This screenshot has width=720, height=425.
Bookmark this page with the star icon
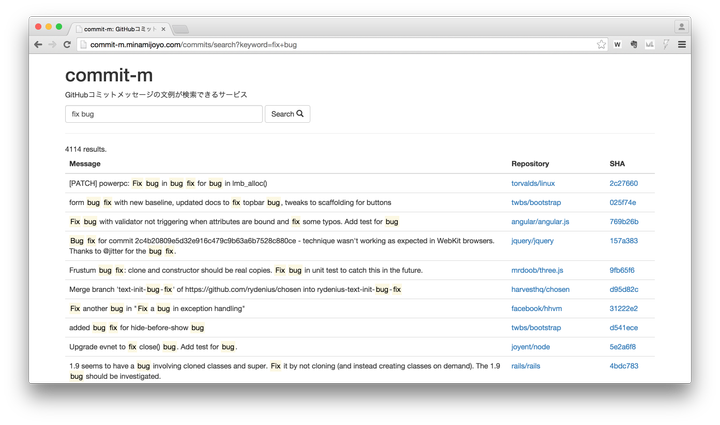tap(601, 45)
